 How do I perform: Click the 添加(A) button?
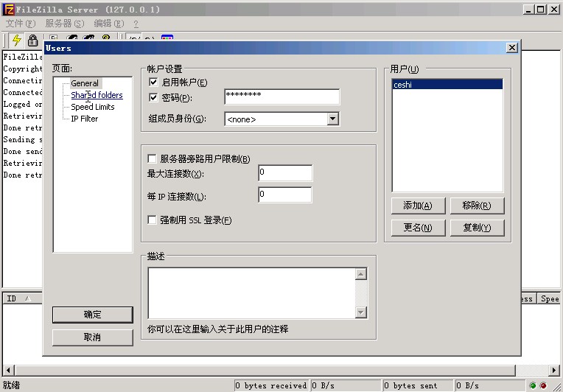[419, 206]
